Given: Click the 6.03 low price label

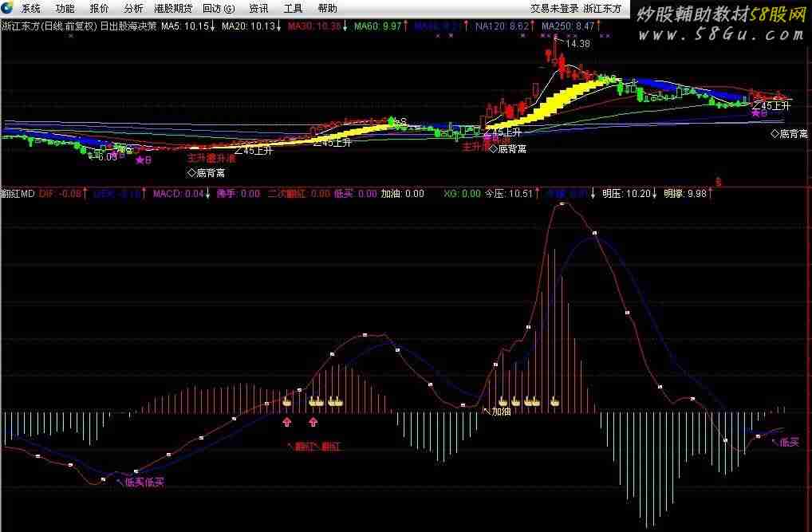Looking at the screenshot, I should pos(107,157).
